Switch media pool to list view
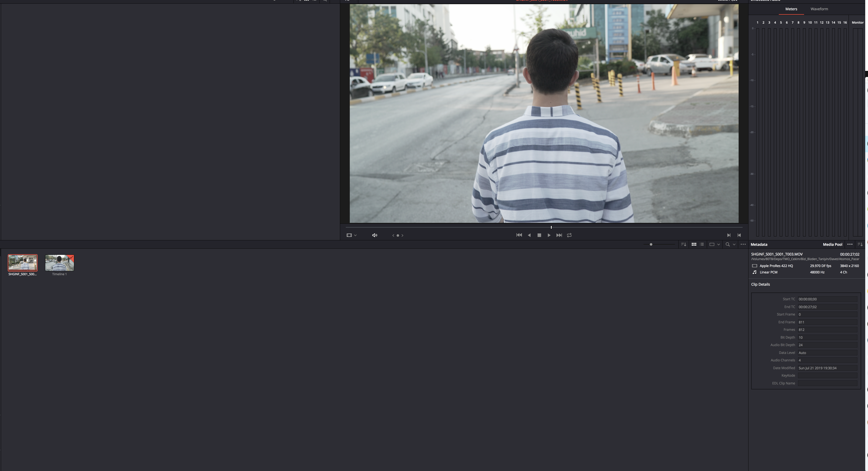 pyautogui.click(x=702, y=244)
